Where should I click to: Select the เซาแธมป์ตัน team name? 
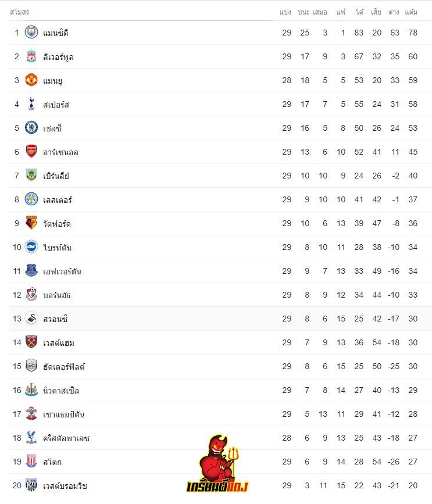[63, 414]
